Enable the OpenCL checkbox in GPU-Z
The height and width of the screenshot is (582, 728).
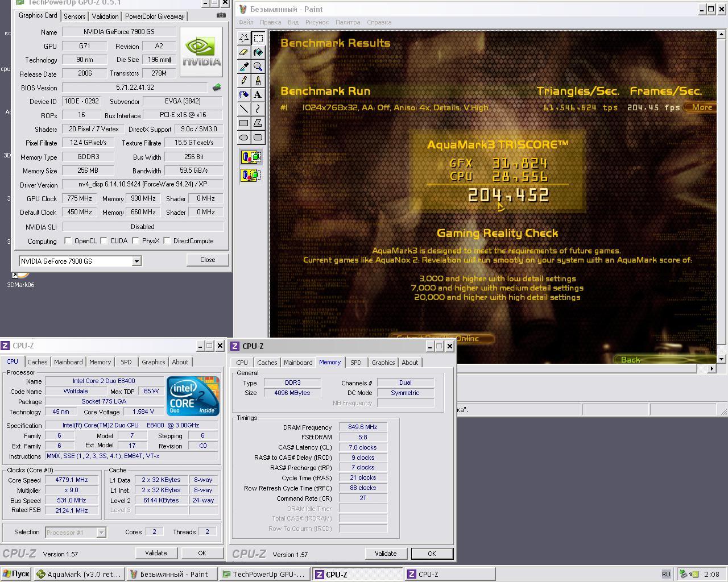(x=68, y=241)
